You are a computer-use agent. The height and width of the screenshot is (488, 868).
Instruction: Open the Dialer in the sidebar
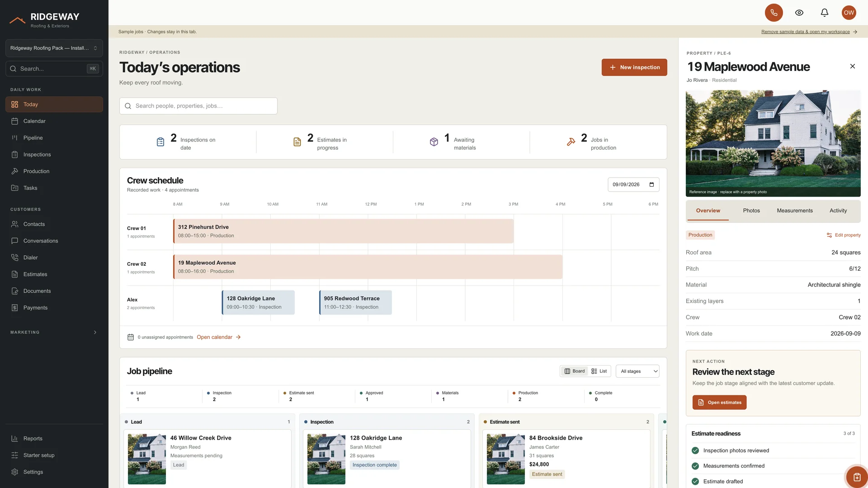54,258
